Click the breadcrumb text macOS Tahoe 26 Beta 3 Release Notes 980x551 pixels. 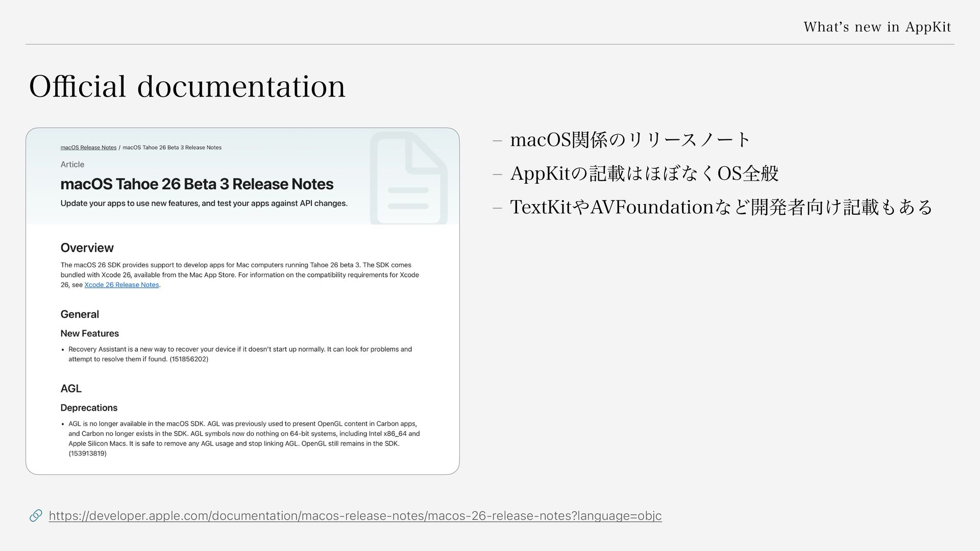[172, 147]
